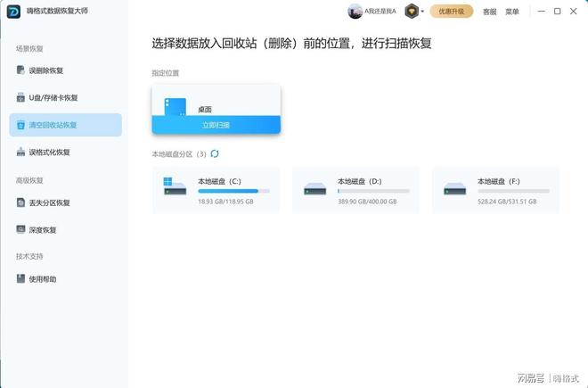Click the gold VIP badge icon
This screenshot has height=388, width=588.
[x=412, y=12]
